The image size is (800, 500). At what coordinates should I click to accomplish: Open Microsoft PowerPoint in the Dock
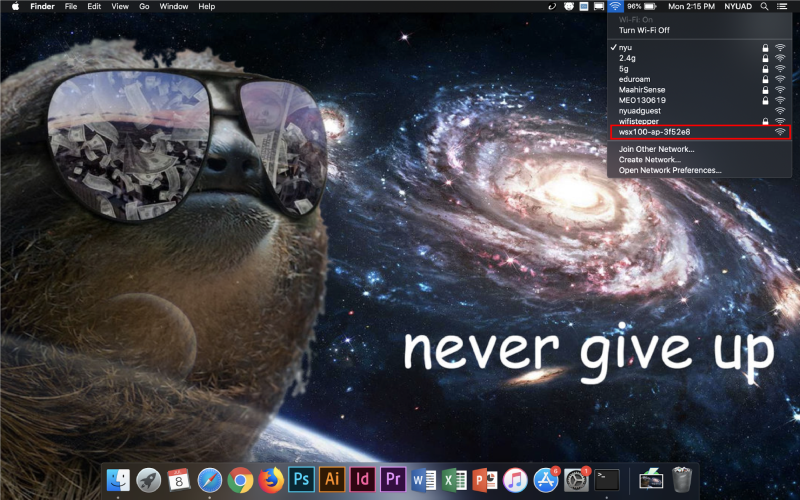coord(485,480)
